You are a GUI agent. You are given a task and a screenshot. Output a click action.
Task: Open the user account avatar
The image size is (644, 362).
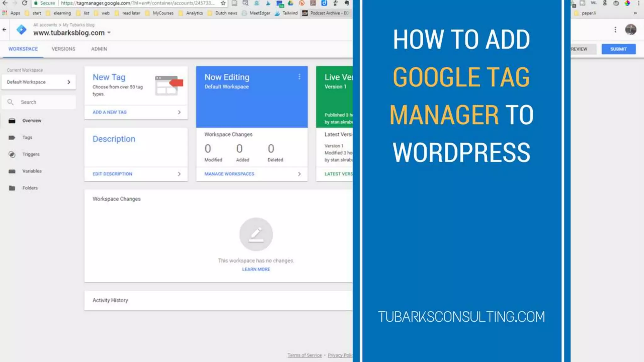[630, 30]
